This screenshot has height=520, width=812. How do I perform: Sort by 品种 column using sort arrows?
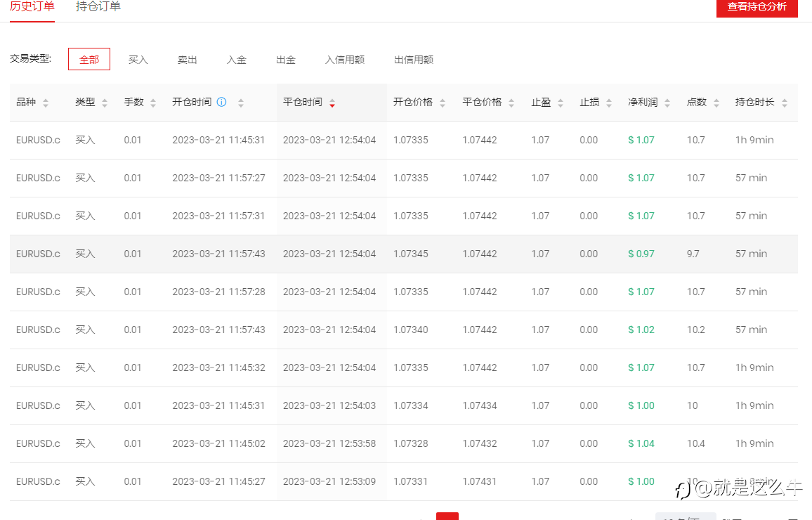pyautogui.click(x=46, y=103)
